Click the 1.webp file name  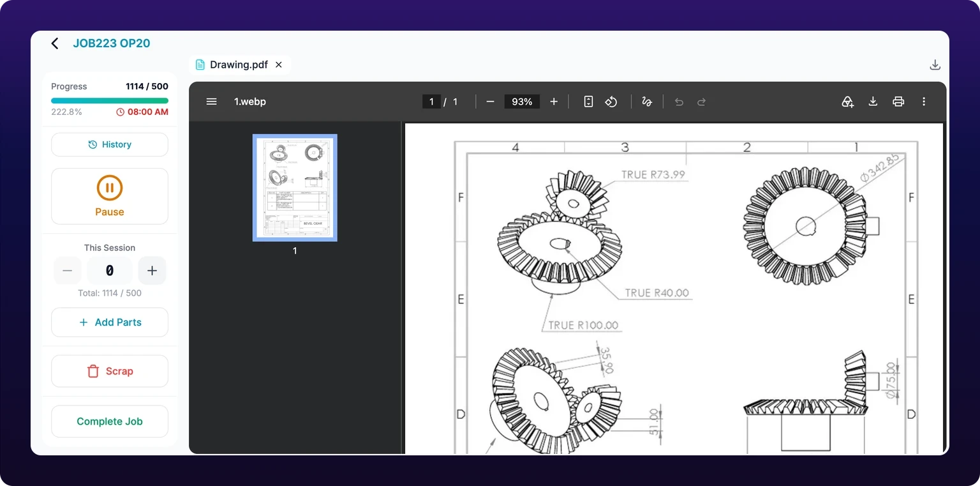point(250,102)
